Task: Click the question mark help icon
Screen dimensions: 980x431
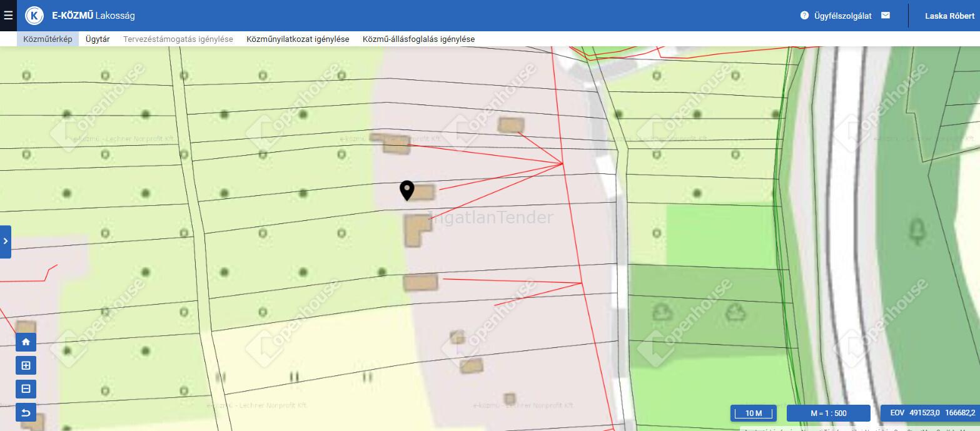Action: [x=804, y=16]
